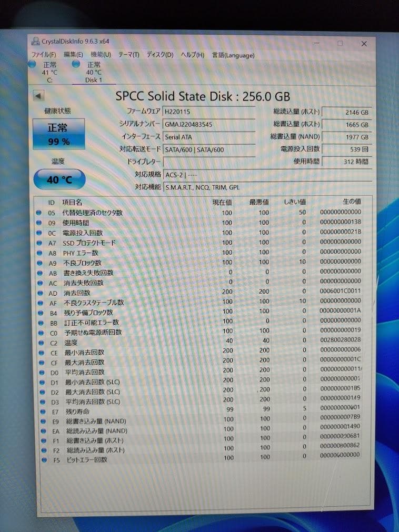Screen dimensions: 399x532
Task: Select the 消去失敗回数 row
Action: pos(199,282)
